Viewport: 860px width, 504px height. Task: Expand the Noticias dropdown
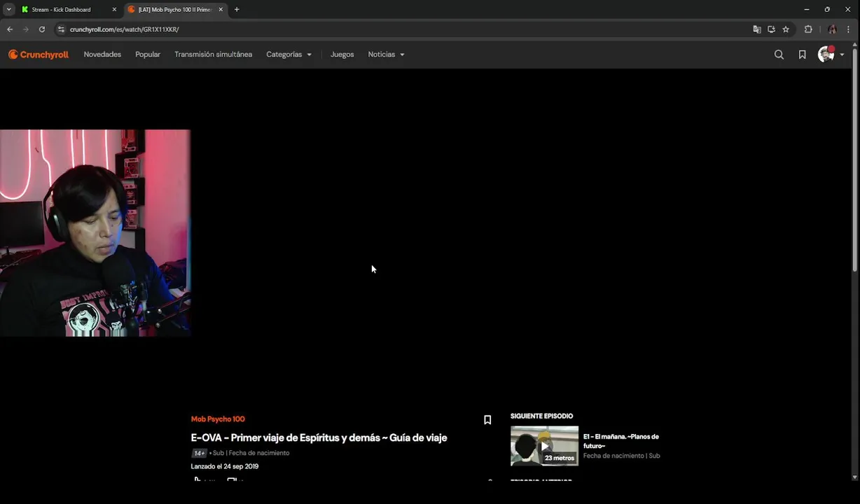(x=386, y=55)
